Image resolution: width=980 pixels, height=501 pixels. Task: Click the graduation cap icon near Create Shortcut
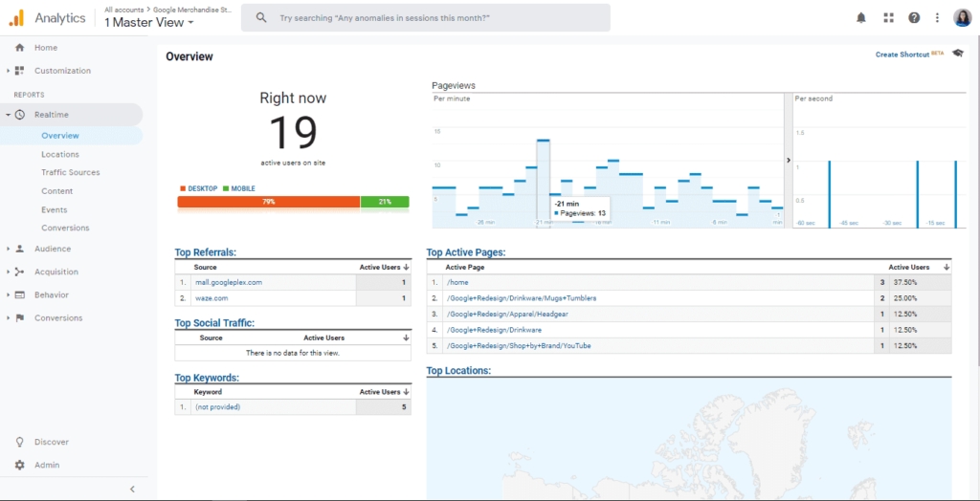pos(957,54)
